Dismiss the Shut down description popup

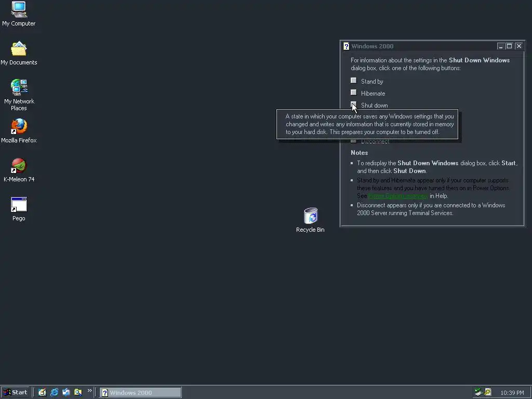pos(367,124)
